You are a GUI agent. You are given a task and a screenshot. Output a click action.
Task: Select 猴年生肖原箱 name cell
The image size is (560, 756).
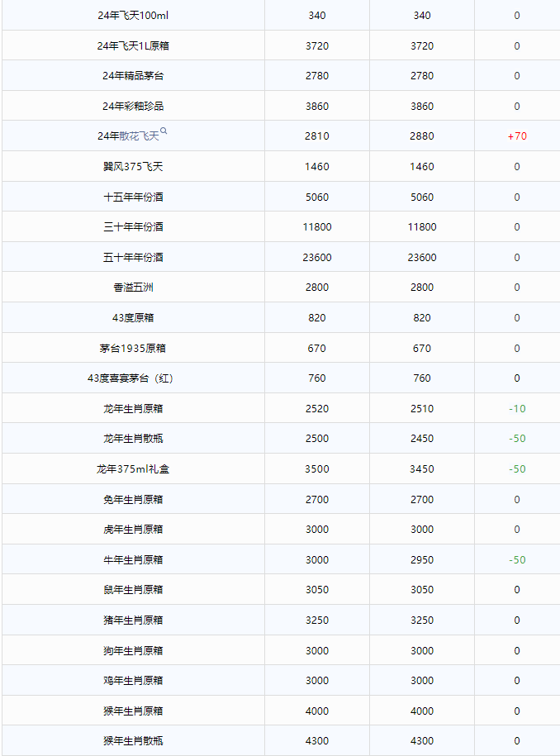tap(133, 711)
